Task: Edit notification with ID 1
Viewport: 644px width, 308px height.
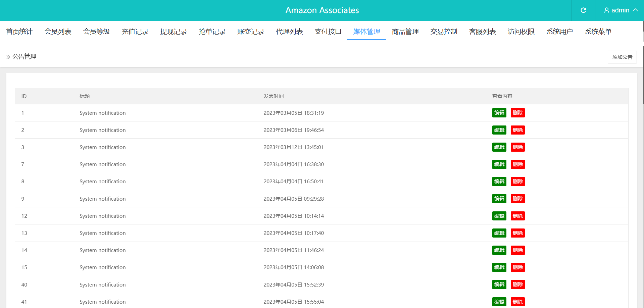Action: pyautogui.click(x=499, y=113)
